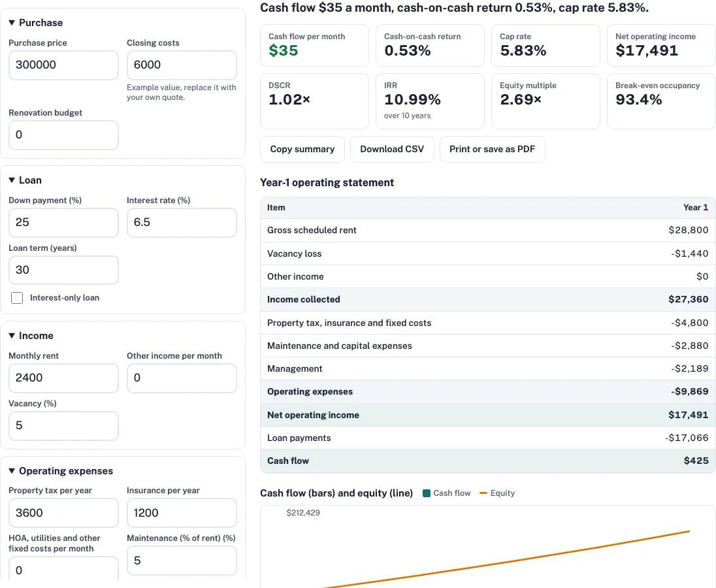Click the Cash flow total $425
716x588 pixels.
[x=696, y=461]
